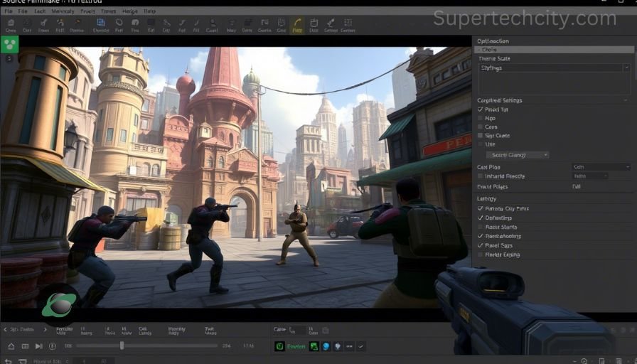
Task: Uncheck the first checked item under Lettingy
Action: 480,208
